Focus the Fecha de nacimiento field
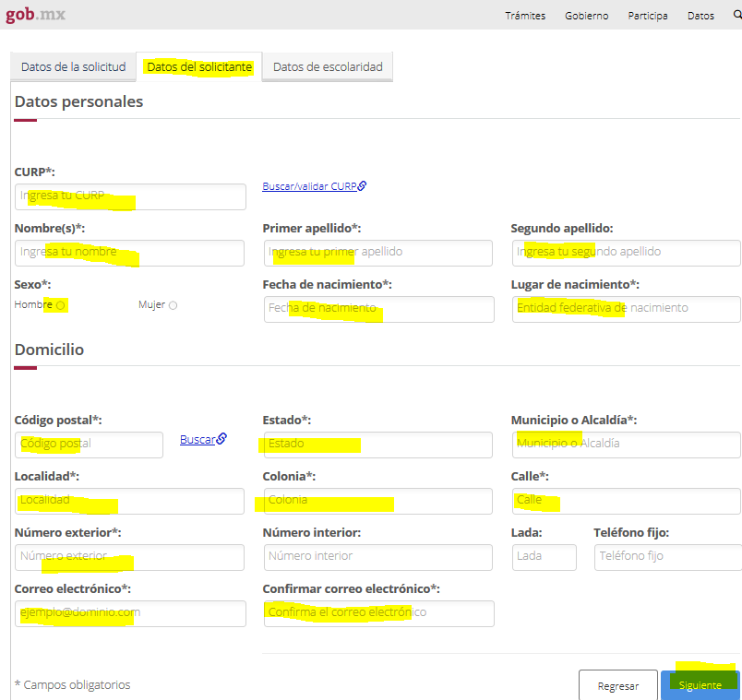Image resolution: width=742 pixels, height=700 pixels. (378, 309)
